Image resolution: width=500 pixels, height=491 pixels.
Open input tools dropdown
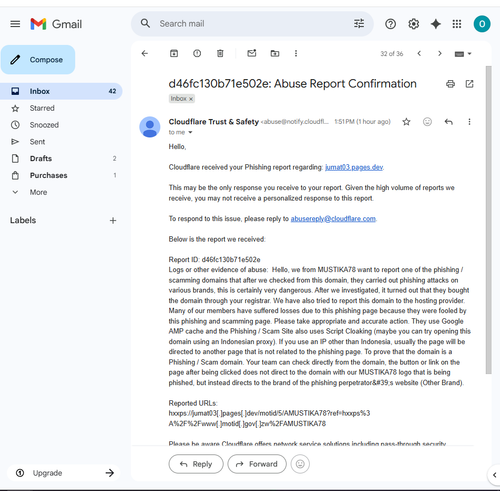pyautogui.click(x=463, y=54)
